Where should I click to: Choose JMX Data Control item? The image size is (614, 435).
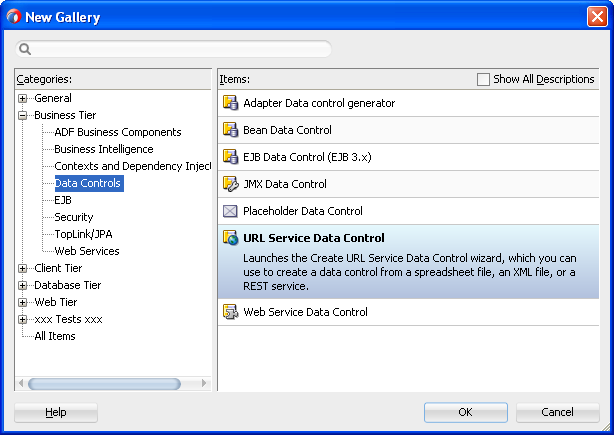tap(408, 184)
